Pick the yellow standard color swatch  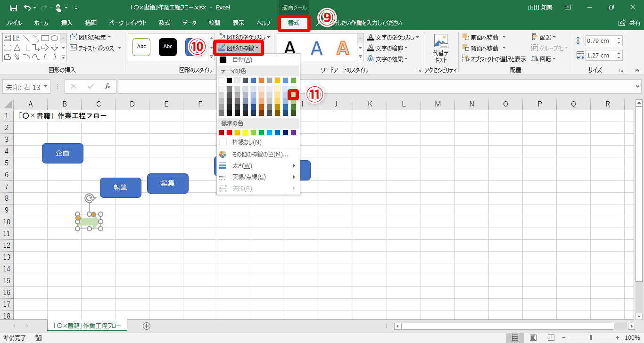[x=245, y=133]
